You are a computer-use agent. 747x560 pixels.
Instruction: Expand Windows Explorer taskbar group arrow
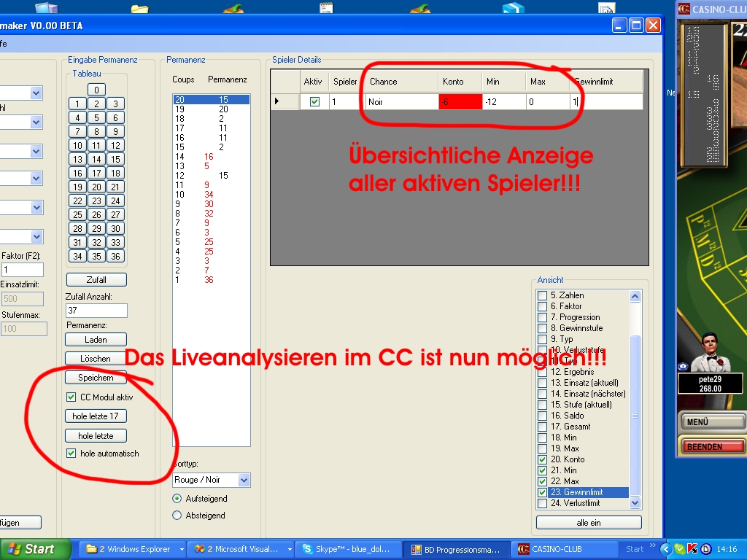182,549
